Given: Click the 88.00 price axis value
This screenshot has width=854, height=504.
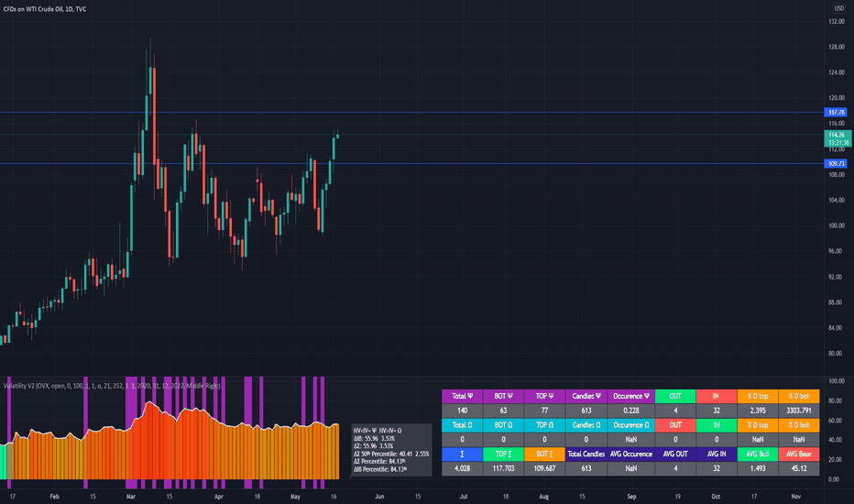Looking at the screenshot, I should tap(836, 301).
